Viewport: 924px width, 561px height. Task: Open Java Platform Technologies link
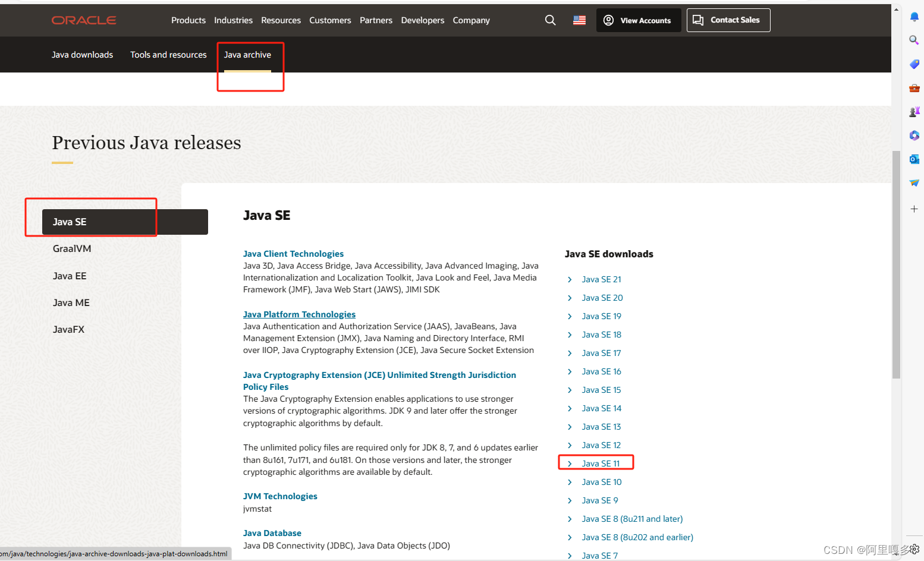click(x=299, y=314)
